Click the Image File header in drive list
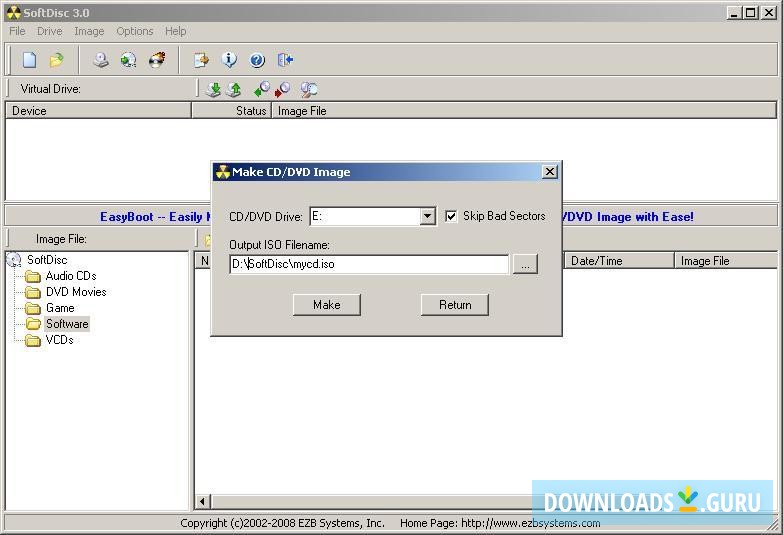The image size is (783, 535). pyautogui.click(x=524, y=111)
